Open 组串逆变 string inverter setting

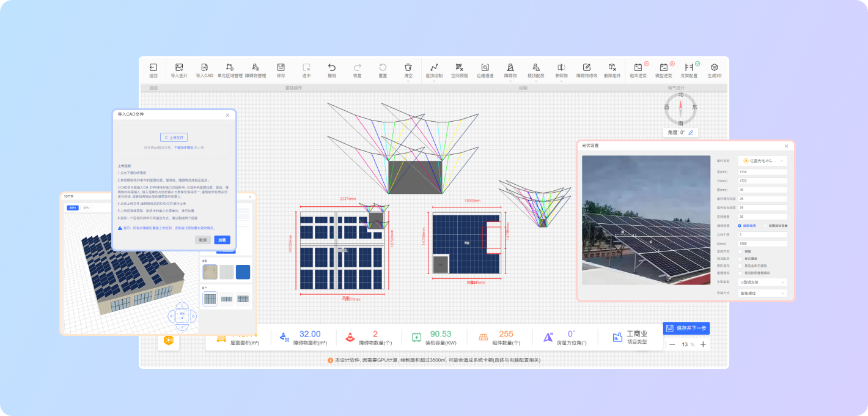pyautogui.click(x=638, y=70)
